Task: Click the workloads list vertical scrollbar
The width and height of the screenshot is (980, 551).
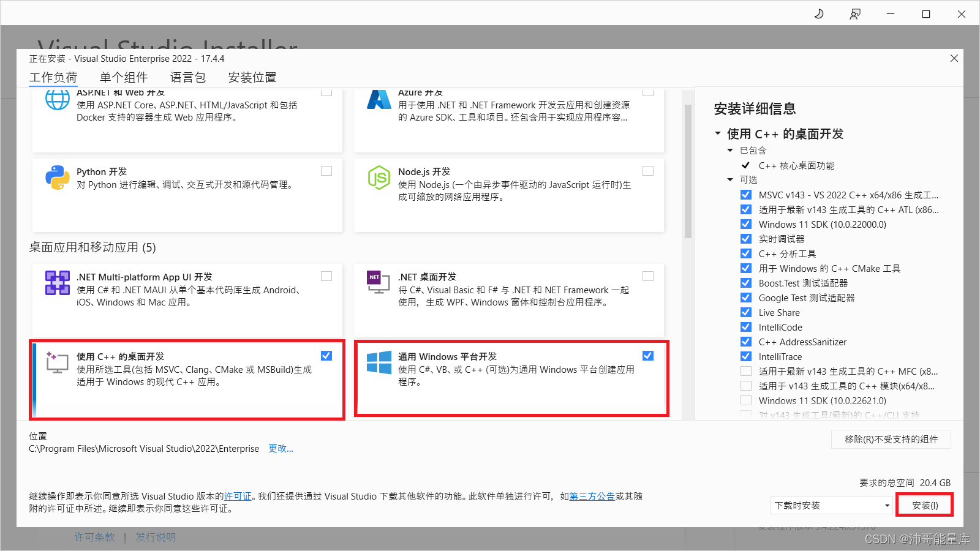Action: (688, 171)
